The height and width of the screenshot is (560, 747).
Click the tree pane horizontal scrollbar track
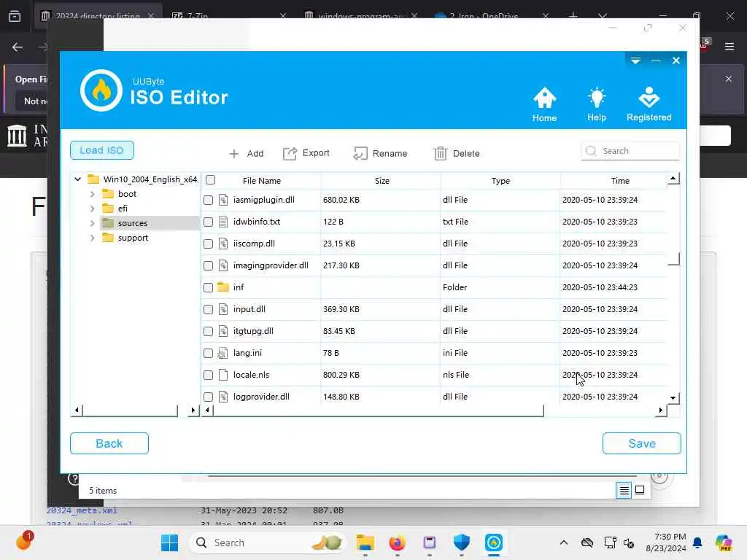coord(182,411)
